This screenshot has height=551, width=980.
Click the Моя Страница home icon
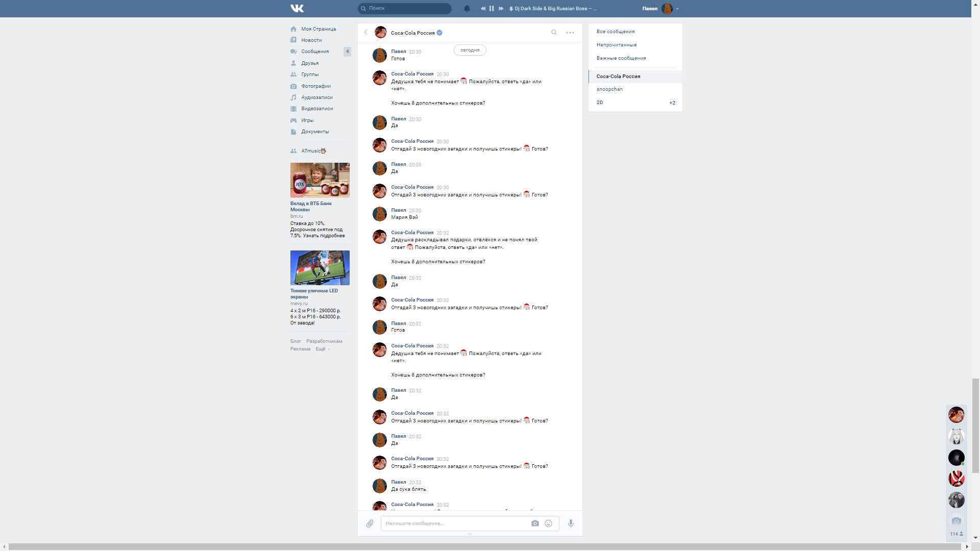coord(293,29)
